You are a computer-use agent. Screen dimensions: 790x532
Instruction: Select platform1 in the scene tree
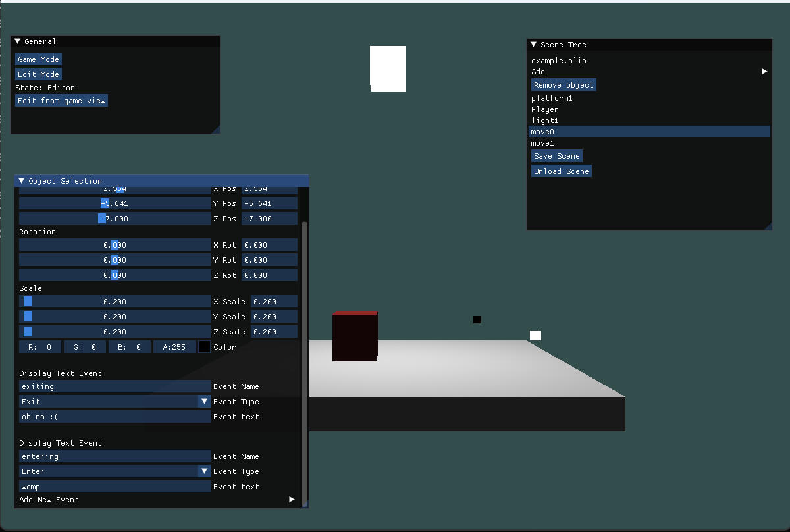click(x=552, y=98)
